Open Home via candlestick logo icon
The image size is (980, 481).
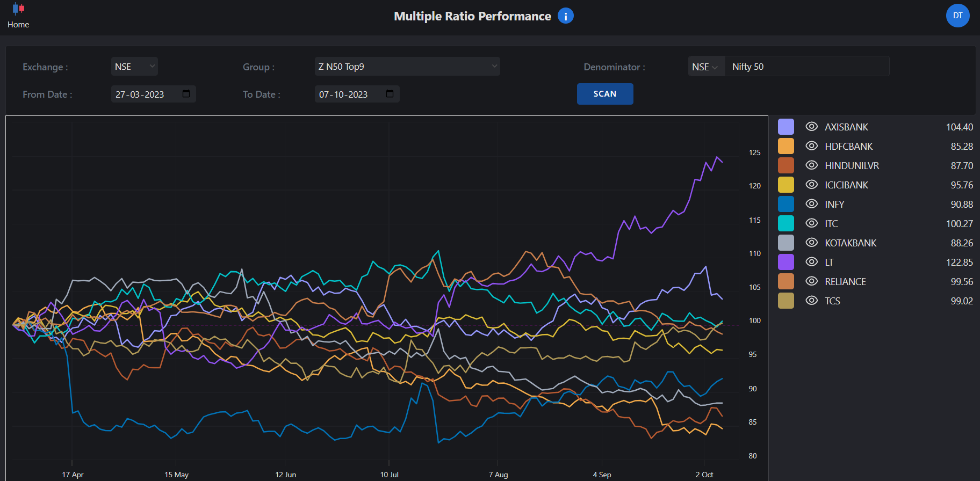[18, 9]
